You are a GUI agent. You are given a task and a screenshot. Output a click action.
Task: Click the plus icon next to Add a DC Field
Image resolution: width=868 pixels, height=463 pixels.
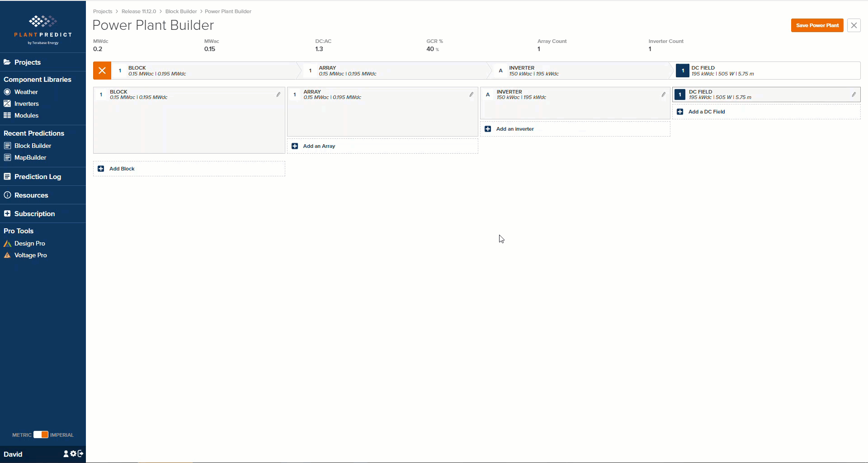pos(680,112)
